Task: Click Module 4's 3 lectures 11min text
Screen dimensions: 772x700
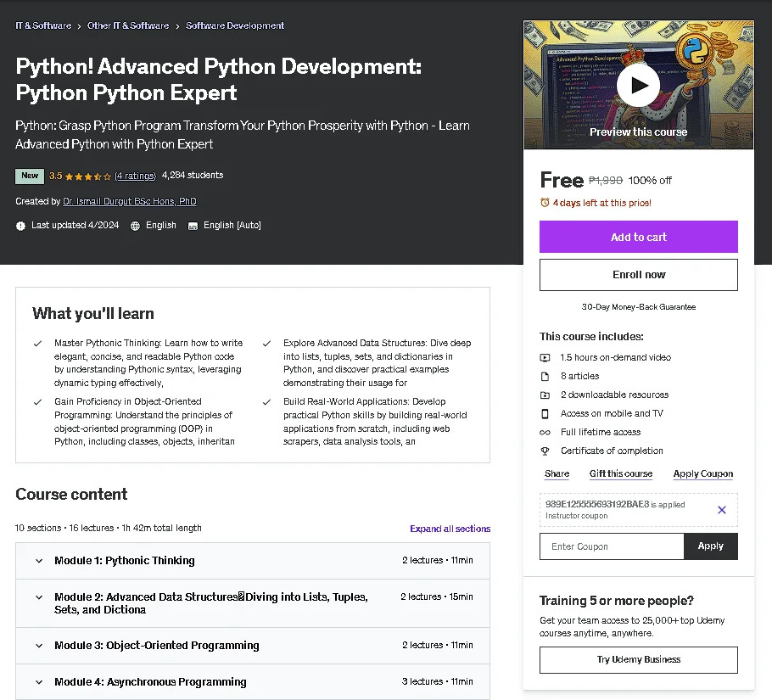Action: [x=437, y=682]
